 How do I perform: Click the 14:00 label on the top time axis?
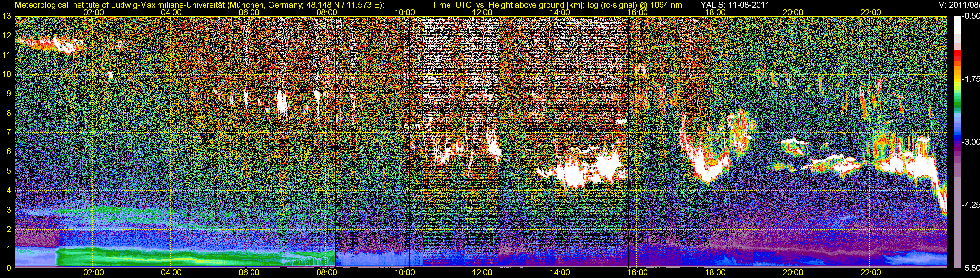[x=560, y=12]
